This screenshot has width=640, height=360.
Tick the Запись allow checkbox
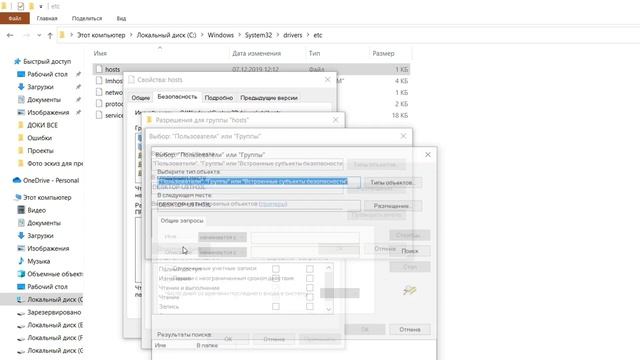point(276,306)
